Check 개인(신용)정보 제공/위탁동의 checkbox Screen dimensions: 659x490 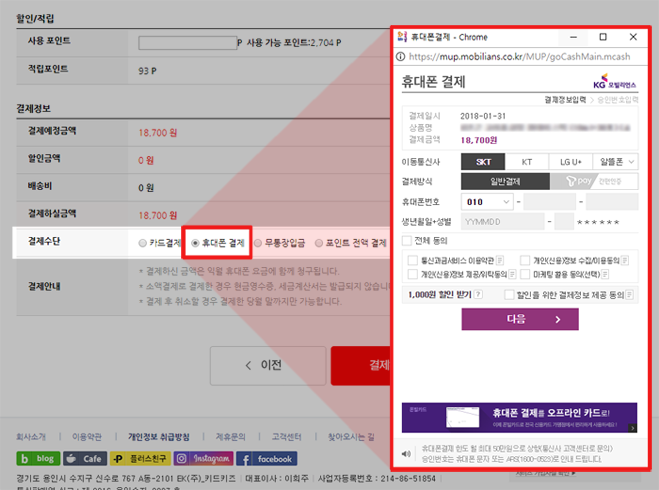coord(413,274)
